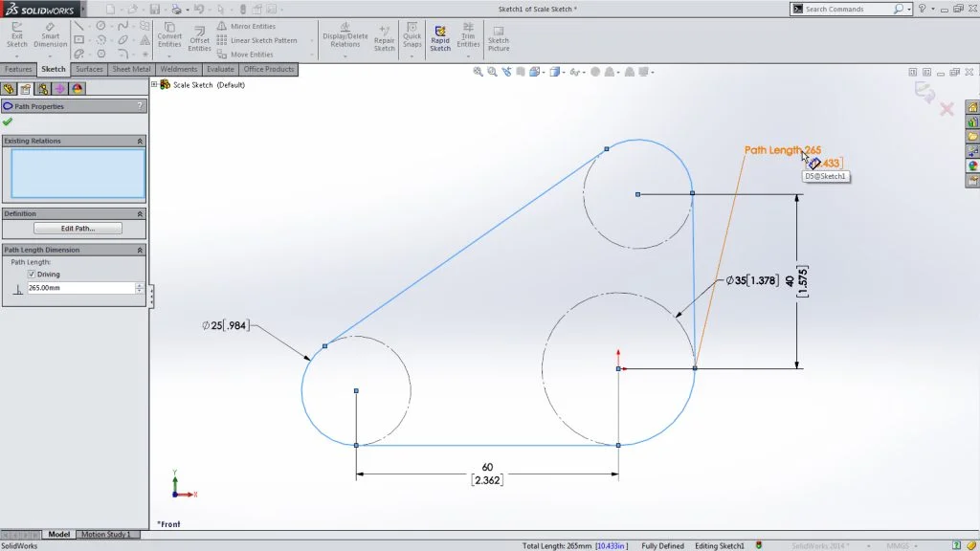Increment path length with the spinner
Screen dimensions: 980x551
pyautogui.click(x=139, y=284)
